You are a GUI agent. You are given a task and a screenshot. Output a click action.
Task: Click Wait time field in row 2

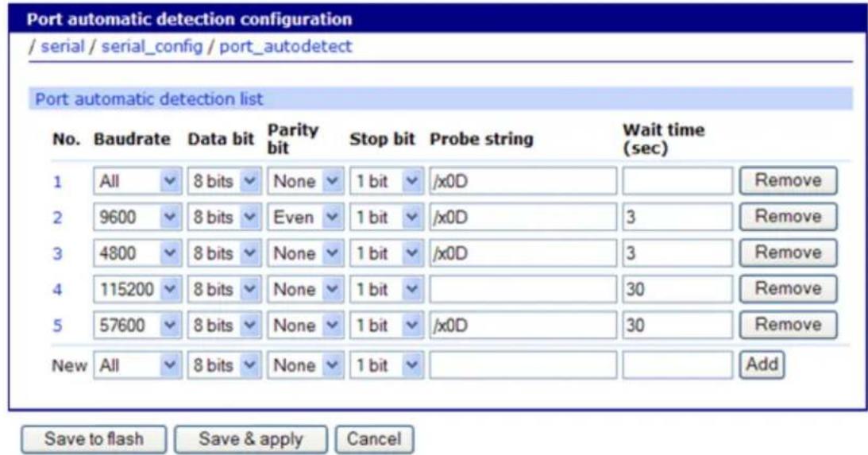677,217
